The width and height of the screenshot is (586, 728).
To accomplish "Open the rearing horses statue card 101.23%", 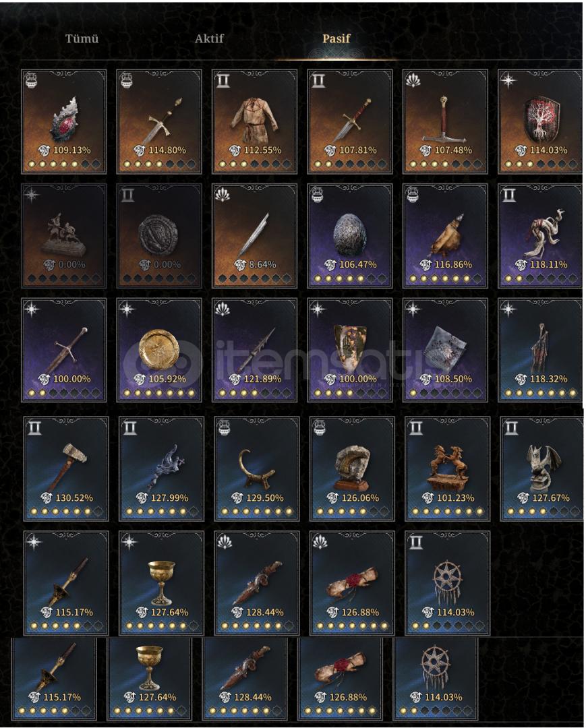I will coord(448,469).
